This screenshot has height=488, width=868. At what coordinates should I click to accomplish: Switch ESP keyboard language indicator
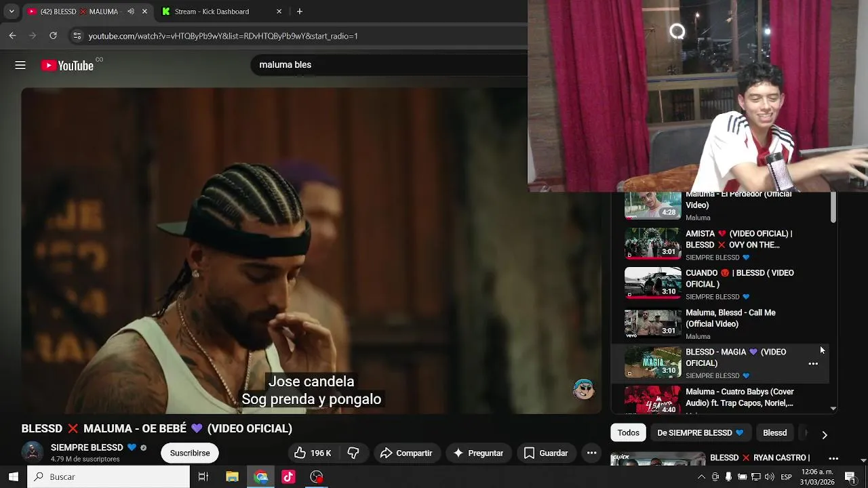(786, 477)
